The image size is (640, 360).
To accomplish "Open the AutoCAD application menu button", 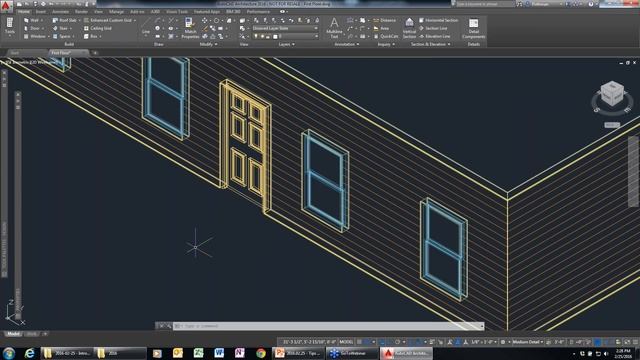I will tap(6, 6).
